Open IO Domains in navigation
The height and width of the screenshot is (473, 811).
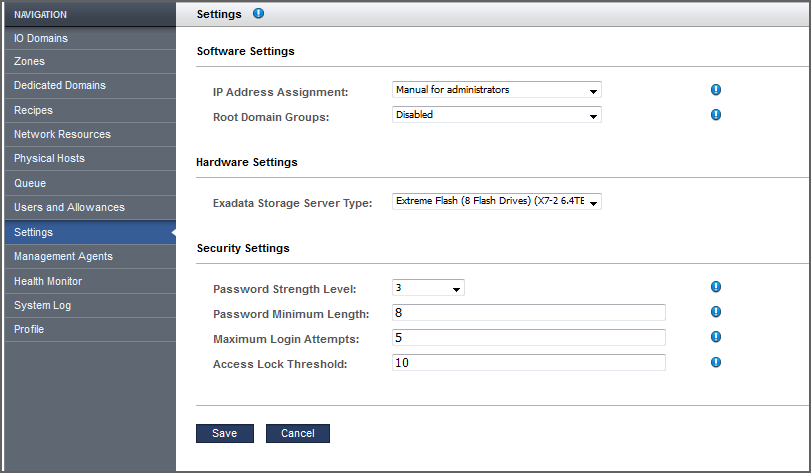(x=88, y=38)
